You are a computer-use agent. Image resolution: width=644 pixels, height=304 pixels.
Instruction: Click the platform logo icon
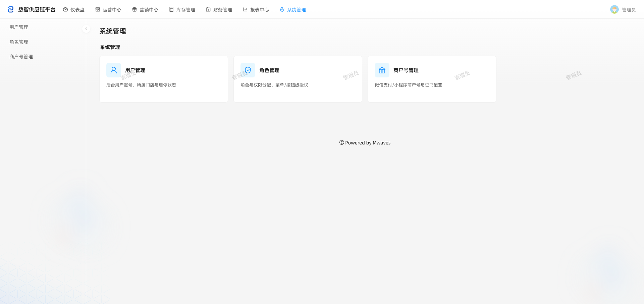[11, 9]
